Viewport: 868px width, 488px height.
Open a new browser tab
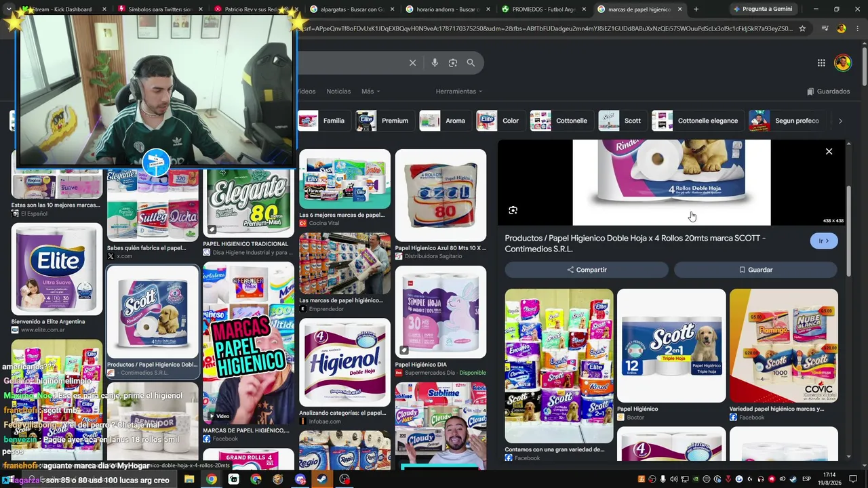pyautogui.click(x=696, y=9)
